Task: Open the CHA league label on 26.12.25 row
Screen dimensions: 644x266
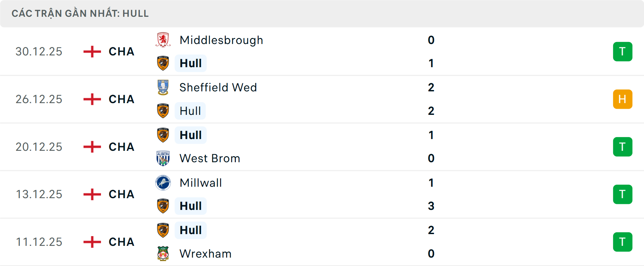Action: point(121,99)
